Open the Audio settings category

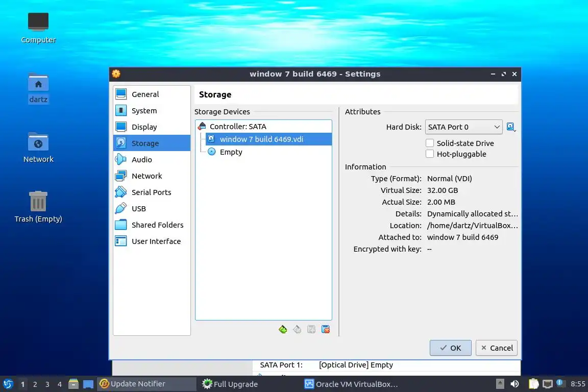point(152,159)
